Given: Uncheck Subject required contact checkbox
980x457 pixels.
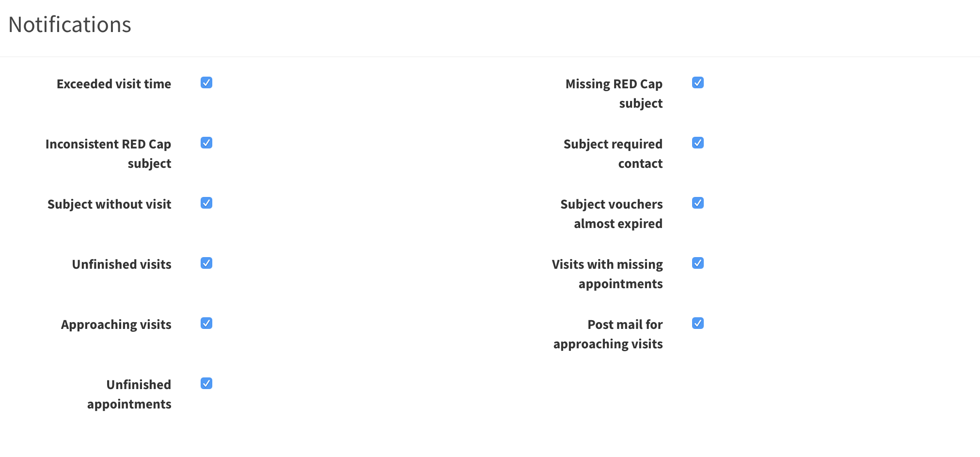Looking at the screenshot, I should pyautogui.click(x=698, y=143).
